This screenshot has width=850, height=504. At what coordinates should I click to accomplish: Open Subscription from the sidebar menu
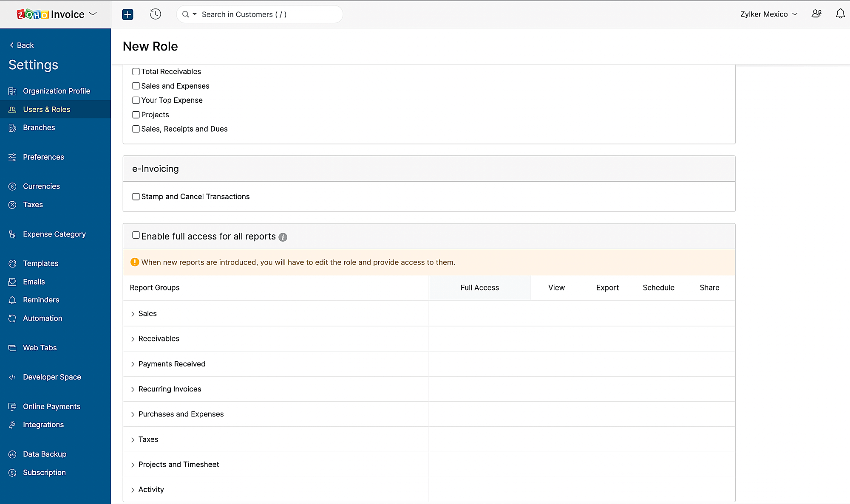pyautogui.click(x=44, y=472)
